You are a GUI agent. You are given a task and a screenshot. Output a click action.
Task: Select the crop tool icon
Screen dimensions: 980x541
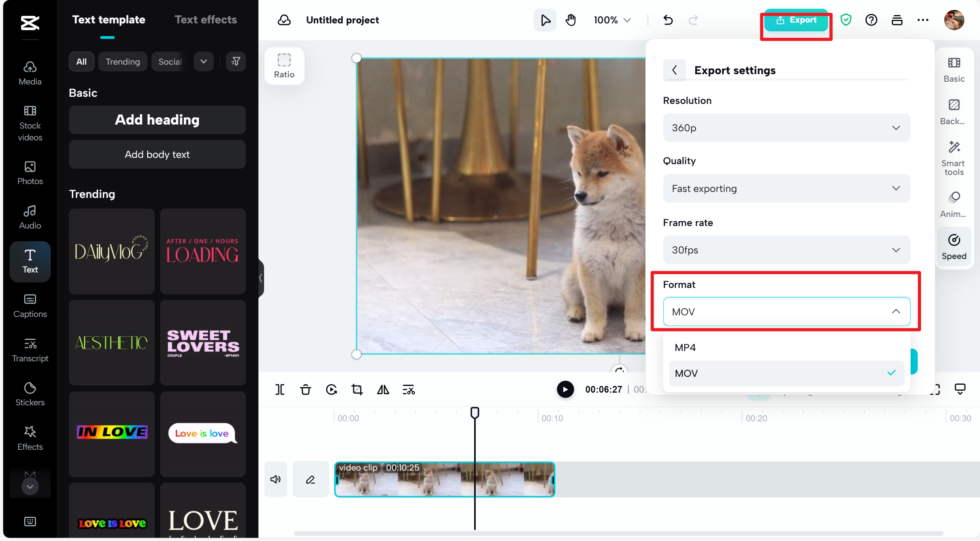tap(357, 390)
